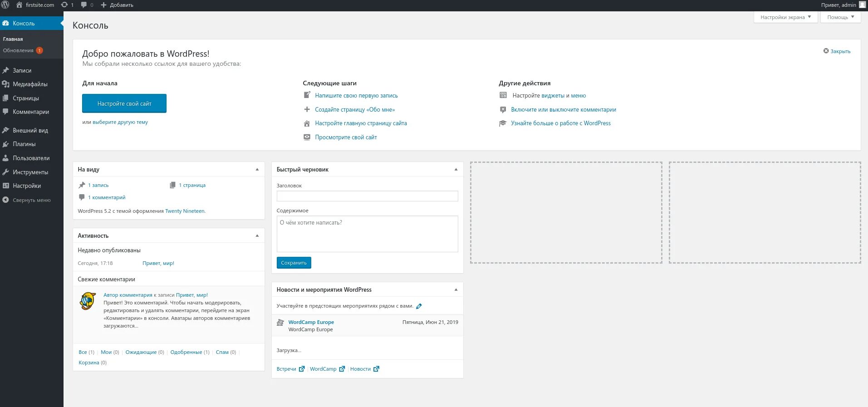The height and width of the screenshot is (407, 868).
Task: Click the circled X close icon in welcome panel
Action: (x=826, y=51)
